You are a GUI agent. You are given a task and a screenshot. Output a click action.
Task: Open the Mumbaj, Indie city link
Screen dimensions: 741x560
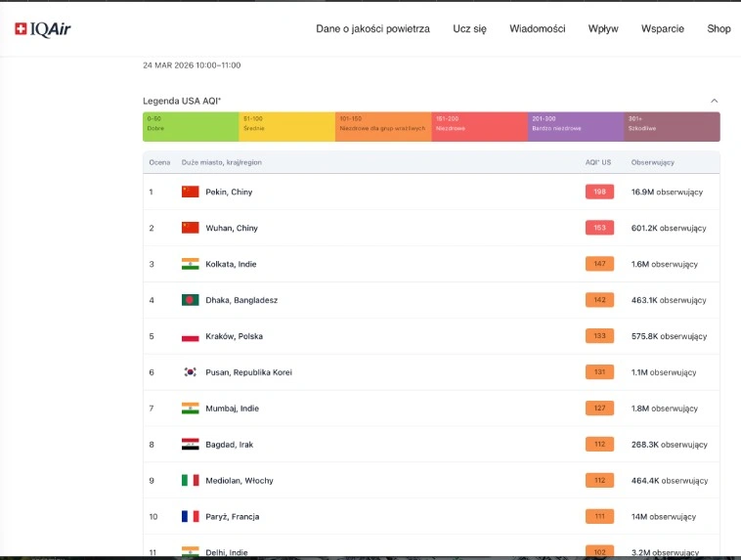231,409
